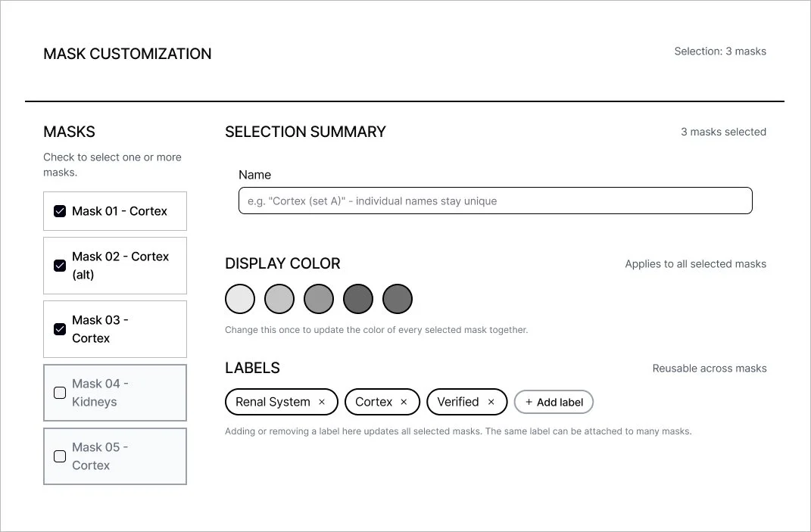Uncheck the Mask 03 - Cortex checkbox

click(60, 329)
